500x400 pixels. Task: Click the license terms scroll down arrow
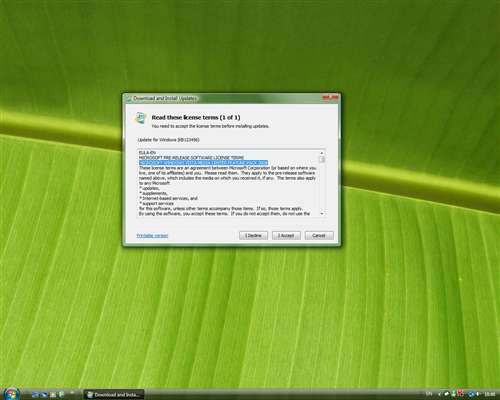(322, 213)
